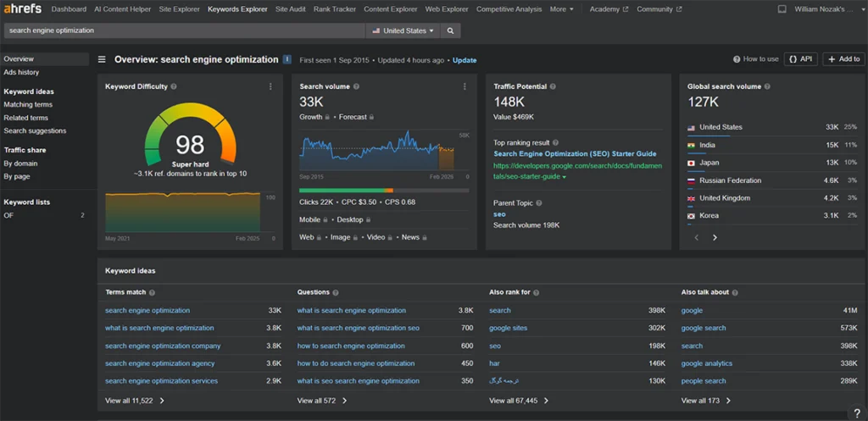Expand the top ranking URL dropdown arrow
This screenshot has width=868, height=421.
tap(564, 177)
